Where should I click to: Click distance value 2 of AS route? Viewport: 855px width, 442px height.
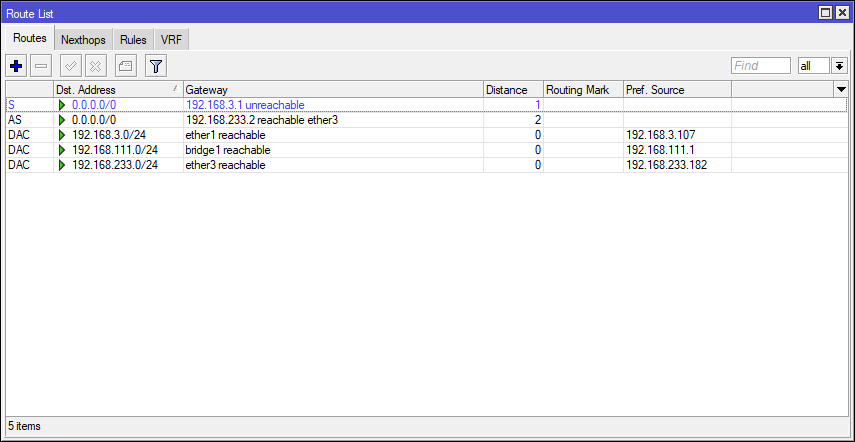pyautogui.click(x=538, y=120)
